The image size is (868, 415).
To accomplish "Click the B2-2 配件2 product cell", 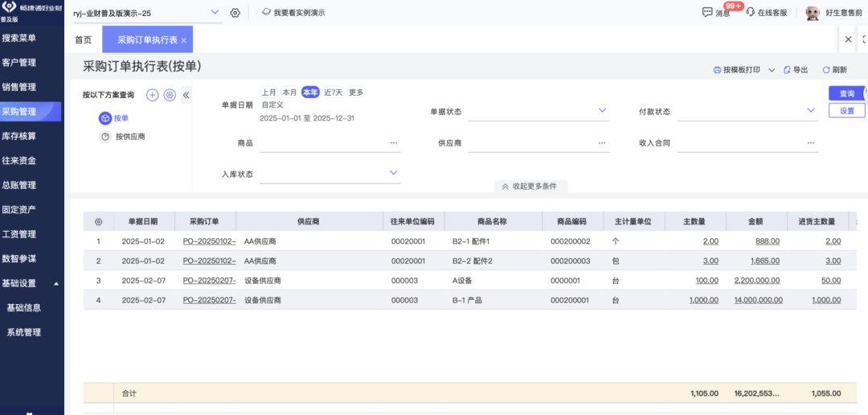I will [x=473, y=261].
